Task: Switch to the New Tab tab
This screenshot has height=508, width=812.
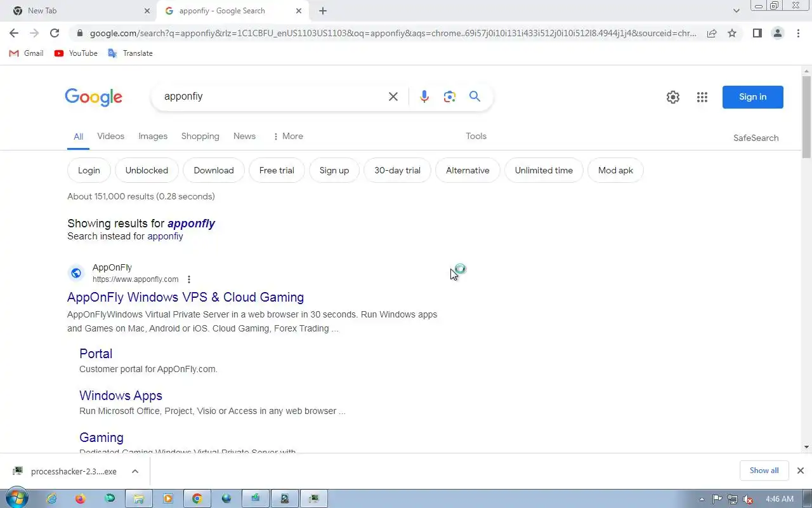Action: [79, 11]
